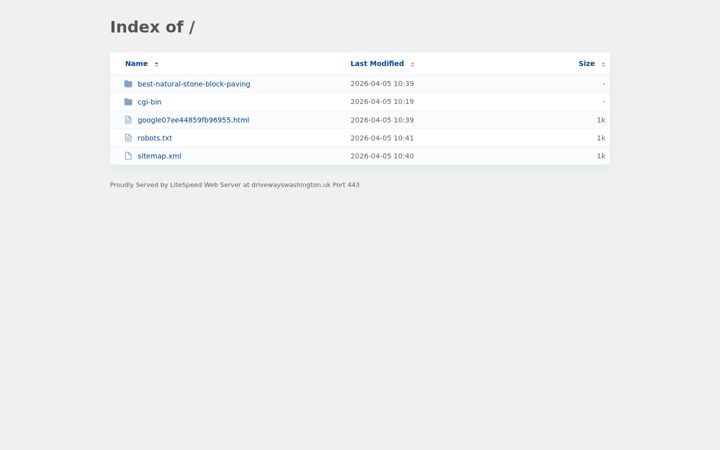This screenshot has width=720, height=450.
Task: Click the 1k size of robots.txt
Action: tap(601, 138)
